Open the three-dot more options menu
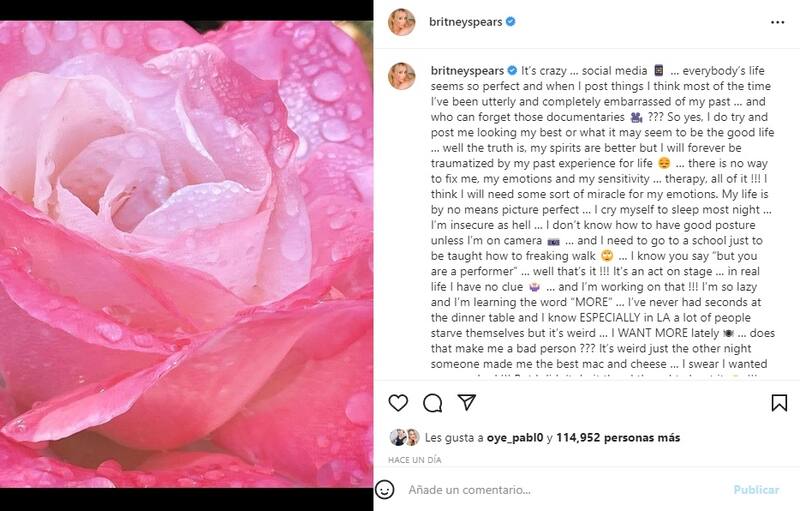 (778, 21)
